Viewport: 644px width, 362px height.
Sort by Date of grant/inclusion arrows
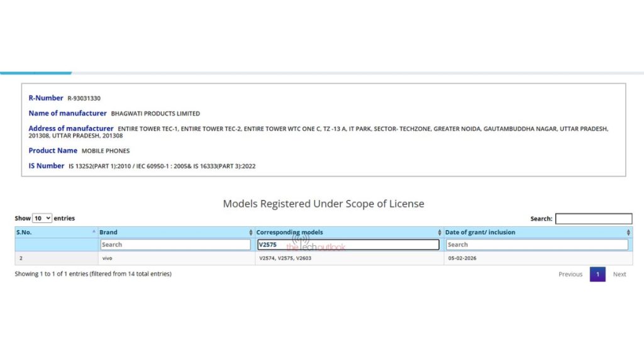click(628, 233)
